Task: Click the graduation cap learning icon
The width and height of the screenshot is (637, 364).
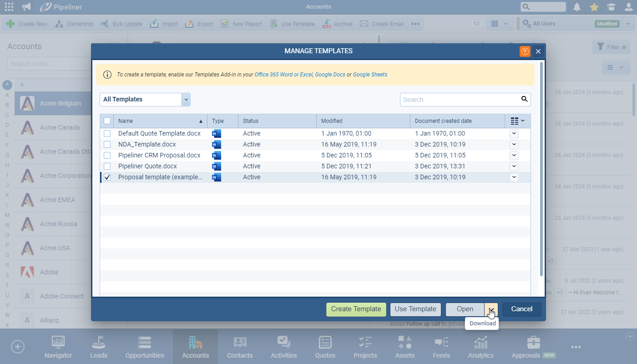Action: [x=611, y=7]
